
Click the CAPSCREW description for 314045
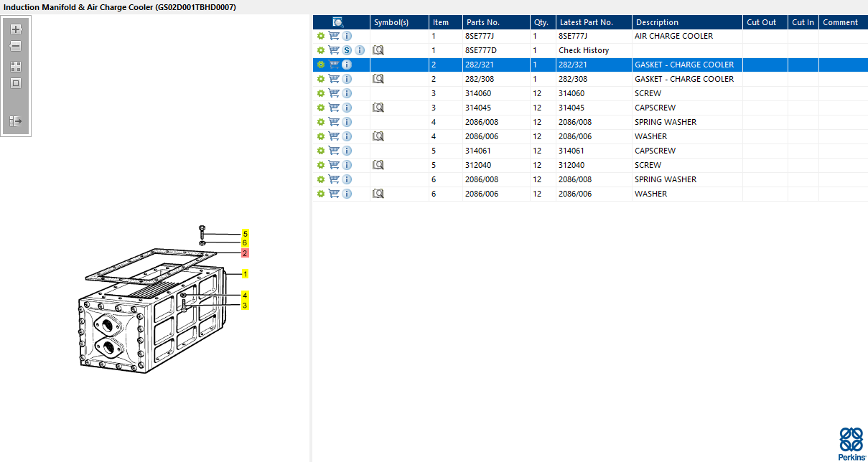coord(655,108)
